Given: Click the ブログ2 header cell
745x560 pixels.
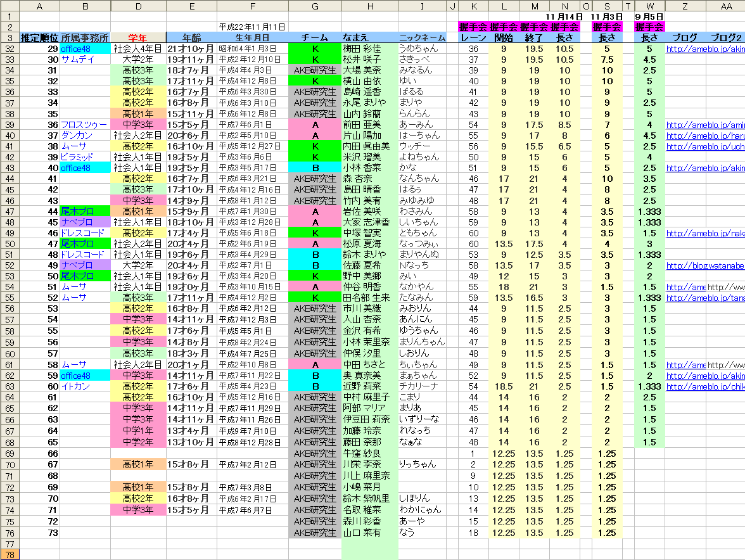Looking at the screenshot, I should [725, 37].
